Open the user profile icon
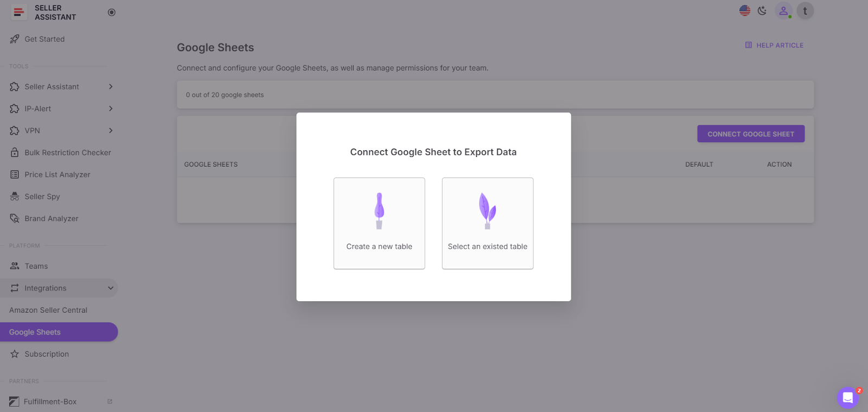 [x=783, y=10]
